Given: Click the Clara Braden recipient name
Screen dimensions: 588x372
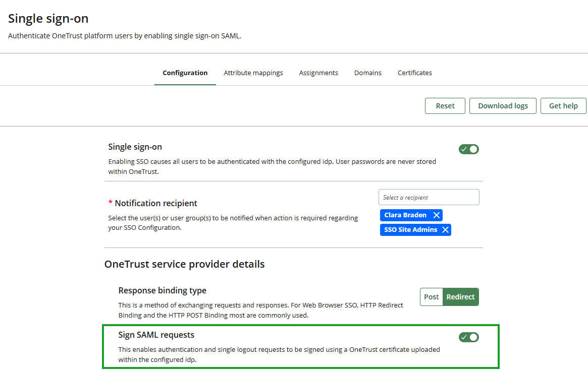Looking at the screenshot, I should (405, 215).
